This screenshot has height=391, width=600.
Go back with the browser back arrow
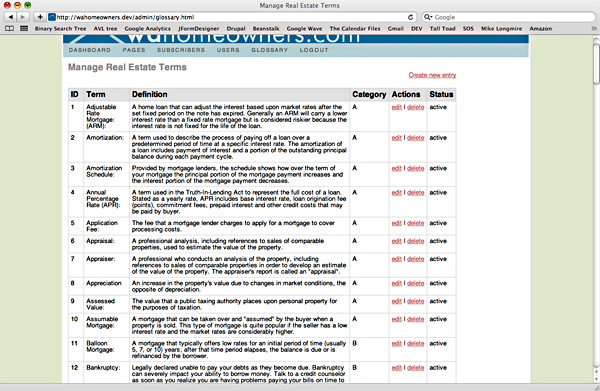pos(10,17)
